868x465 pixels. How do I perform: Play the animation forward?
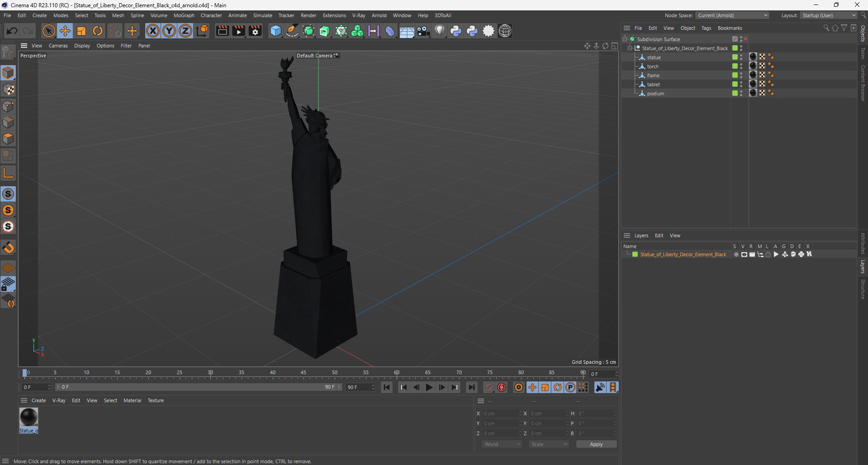tap(429, 387)
